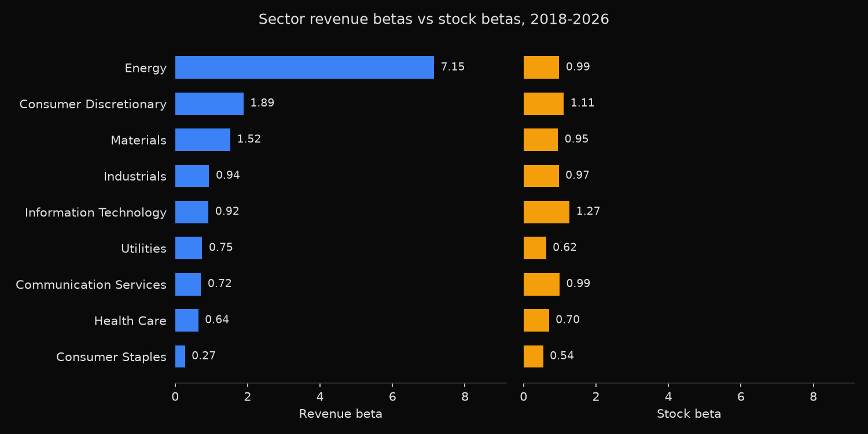
Task: Select the orange Health Care stock bar
Action: pos(536,320)
